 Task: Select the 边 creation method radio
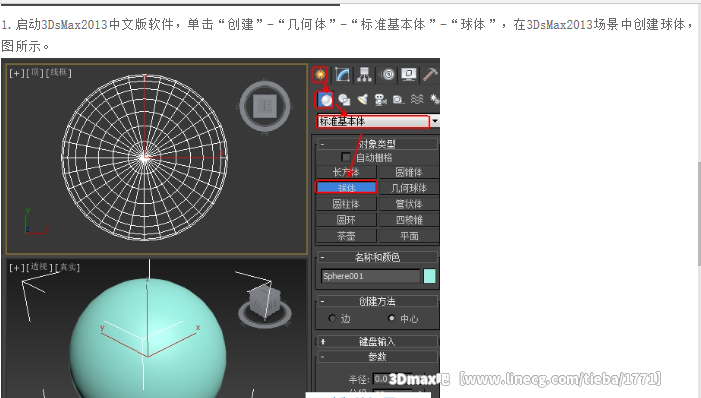tap(332, 318)
